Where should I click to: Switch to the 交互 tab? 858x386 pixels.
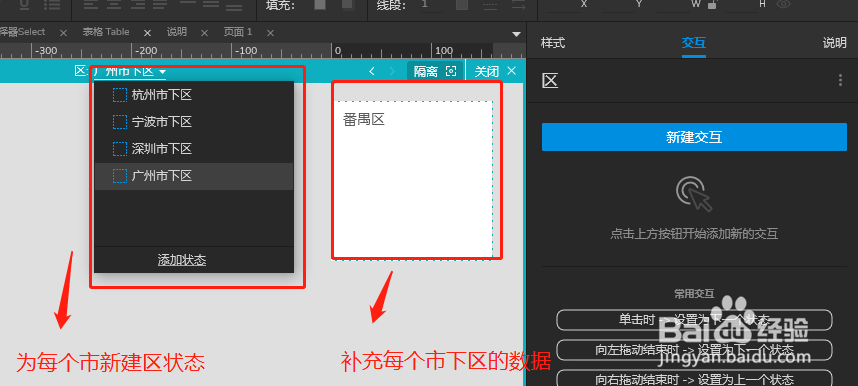(x=693, y=43)
